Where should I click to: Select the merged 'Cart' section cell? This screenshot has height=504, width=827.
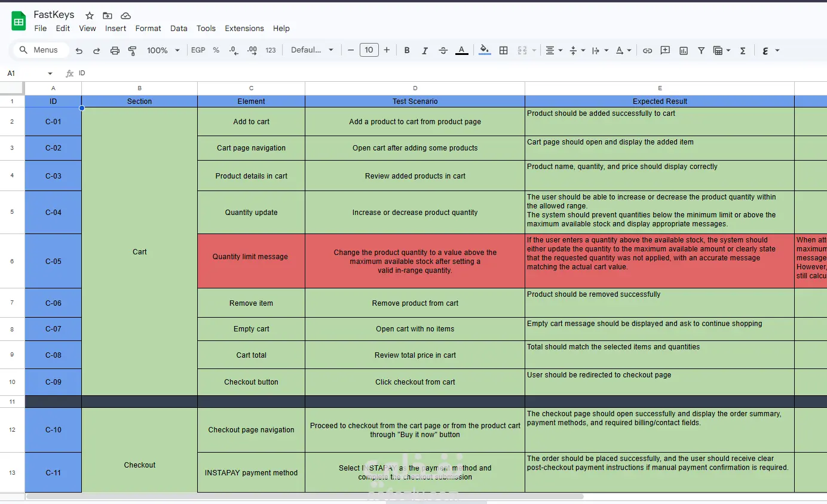pos(139,251)
